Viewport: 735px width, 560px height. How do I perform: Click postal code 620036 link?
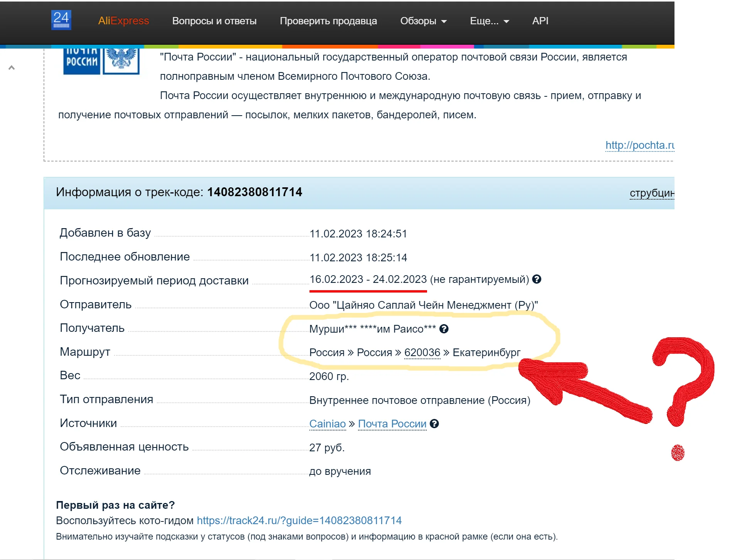(422, 352)
